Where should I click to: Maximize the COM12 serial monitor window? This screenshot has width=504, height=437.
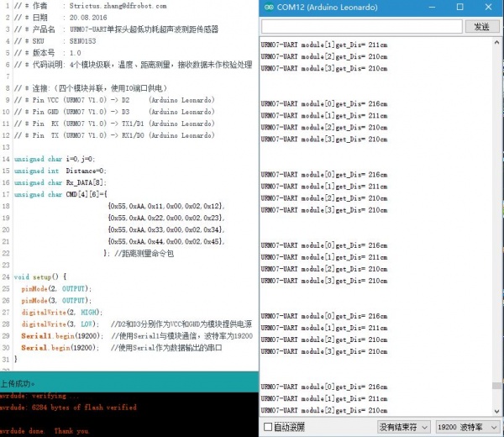(460, 7)
